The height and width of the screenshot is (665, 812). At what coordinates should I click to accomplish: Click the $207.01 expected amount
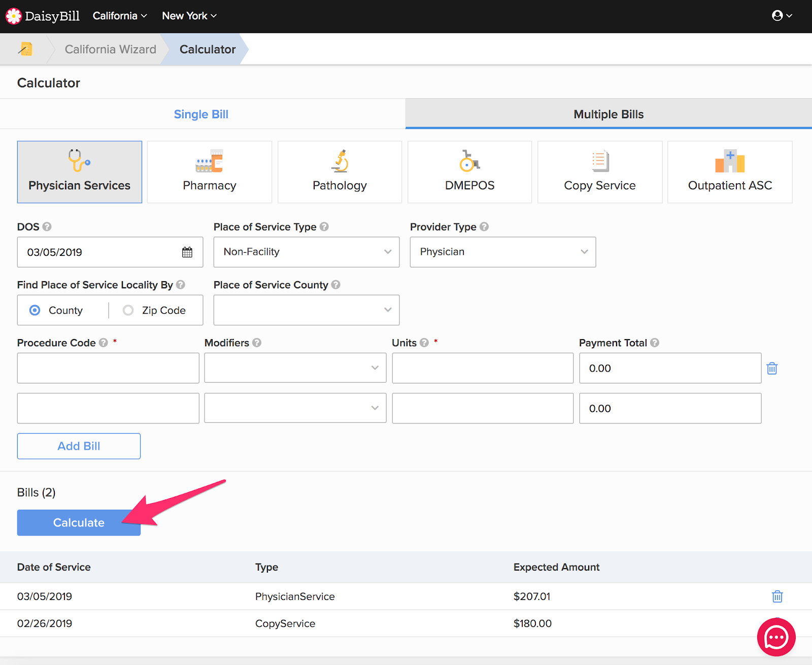(x=532, y=596)
